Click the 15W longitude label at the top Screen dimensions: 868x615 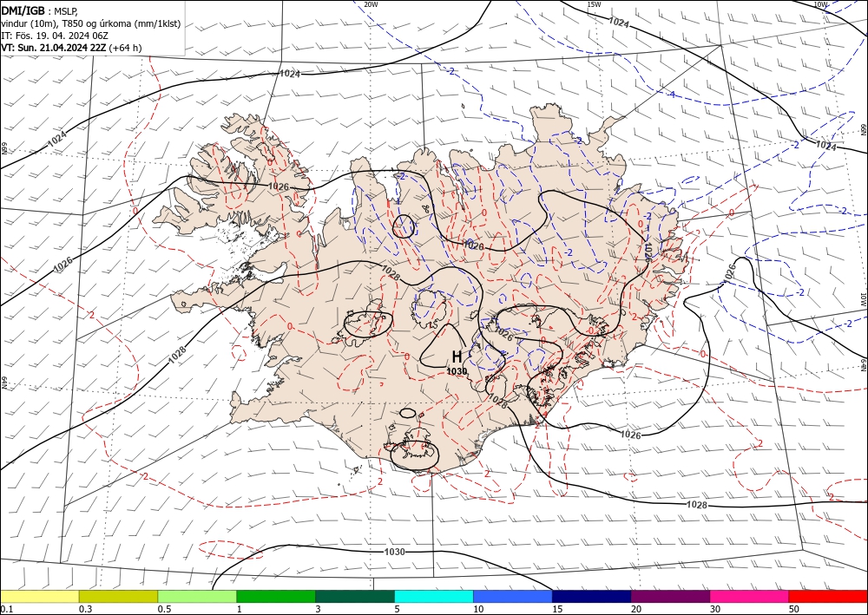(x=594, y=4)
